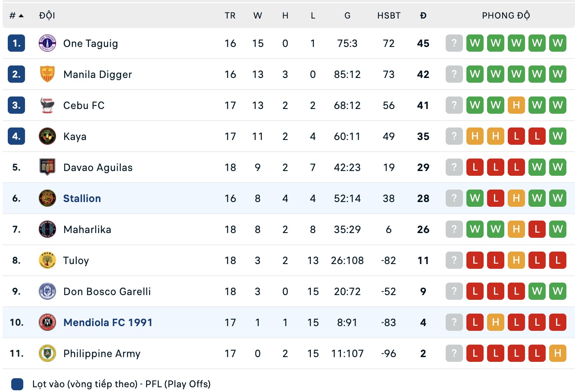Click the Kaya team crest
This screenshot has height=392, width=575.
point(47,136)
